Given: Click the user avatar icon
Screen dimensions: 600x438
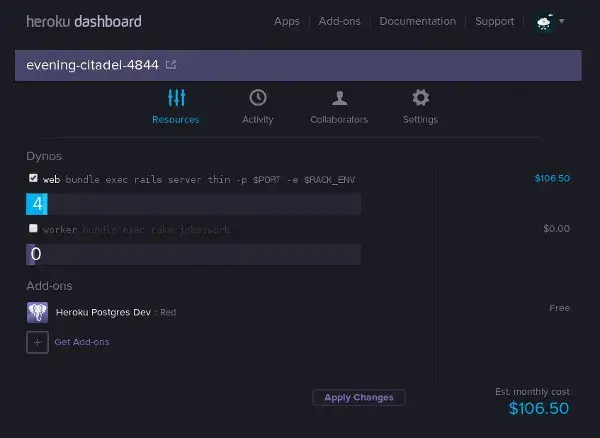Looking at the screenshot, I should tap(544, 21).
